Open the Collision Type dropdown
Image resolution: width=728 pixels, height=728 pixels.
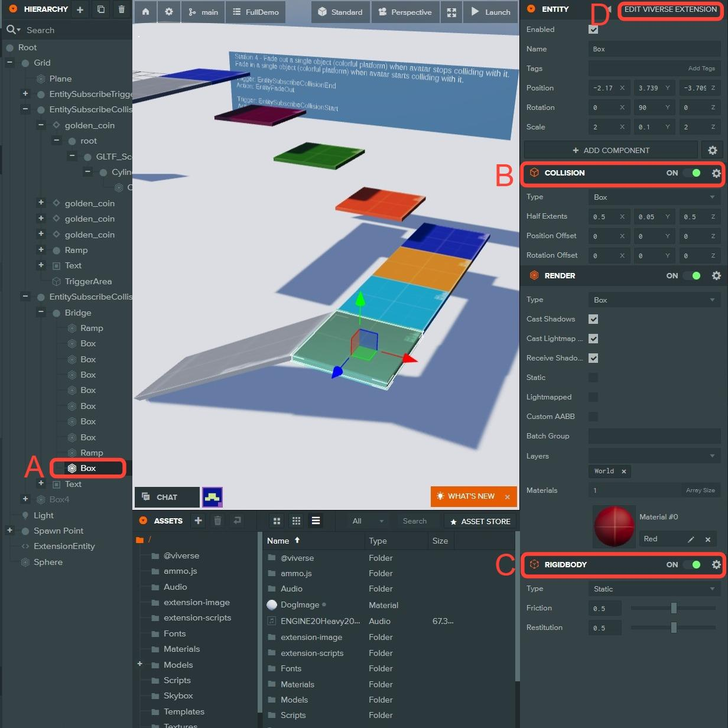click(654, 197)
